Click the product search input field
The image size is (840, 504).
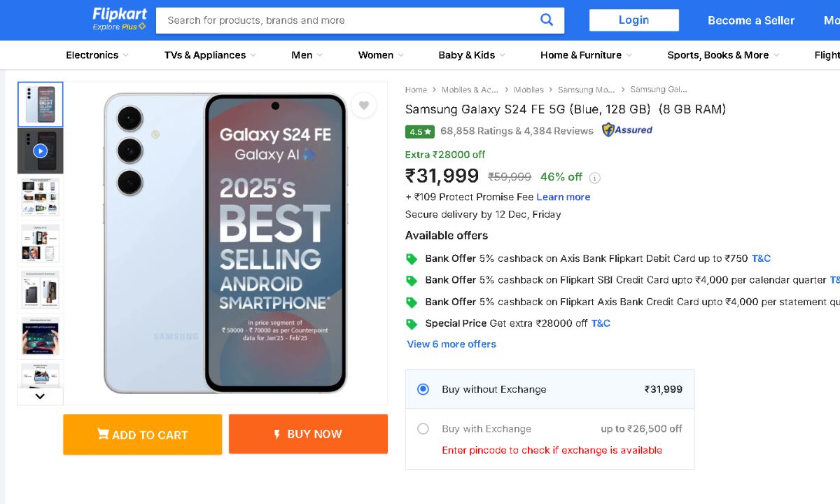346,20
